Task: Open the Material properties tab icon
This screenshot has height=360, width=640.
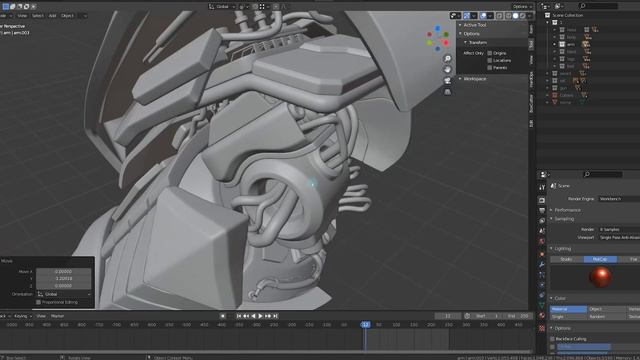Action: pos(542,316)
